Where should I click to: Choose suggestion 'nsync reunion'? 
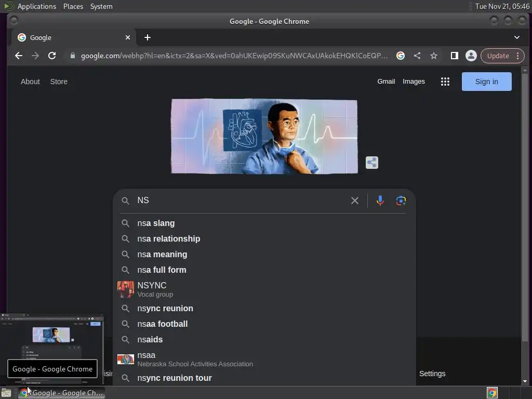tap(264, 309)
